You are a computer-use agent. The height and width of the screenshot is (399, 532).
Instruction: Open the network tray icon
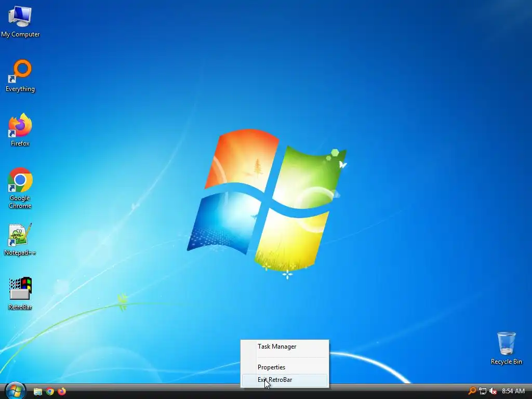click(x=483, y=391)
